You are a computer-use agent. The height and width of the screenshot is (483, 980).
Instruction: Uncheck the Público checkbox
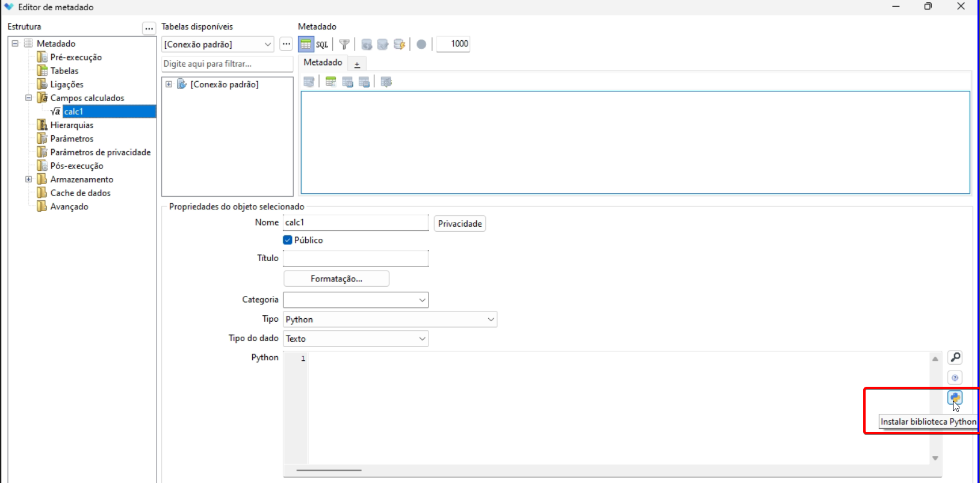[288, 240]
